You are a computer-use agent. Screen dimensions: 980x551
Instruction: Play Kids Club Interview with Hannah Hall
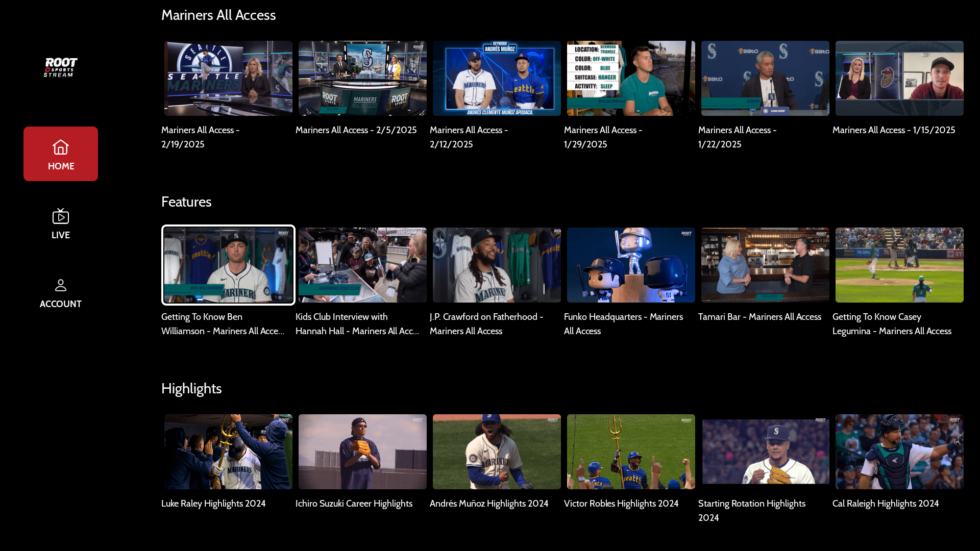tap(362, 265)
